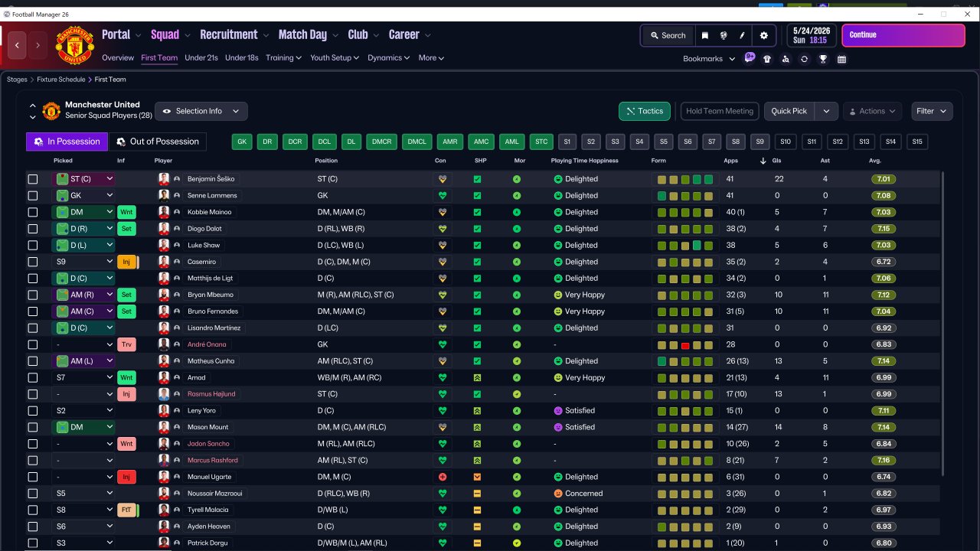Select the checkbox for Luke Shaw

tap(33, 246)
